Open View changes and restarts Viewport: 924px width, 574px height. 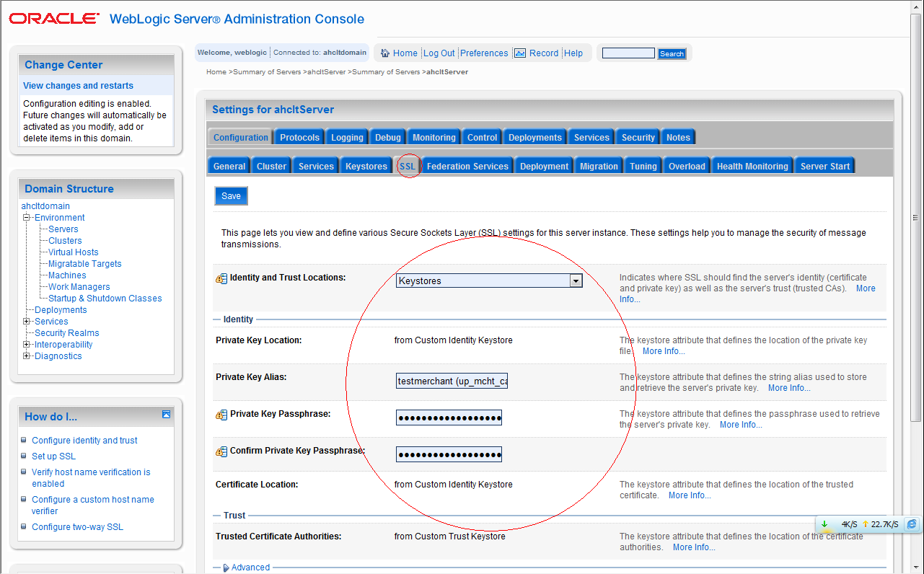tap(78, 86)
